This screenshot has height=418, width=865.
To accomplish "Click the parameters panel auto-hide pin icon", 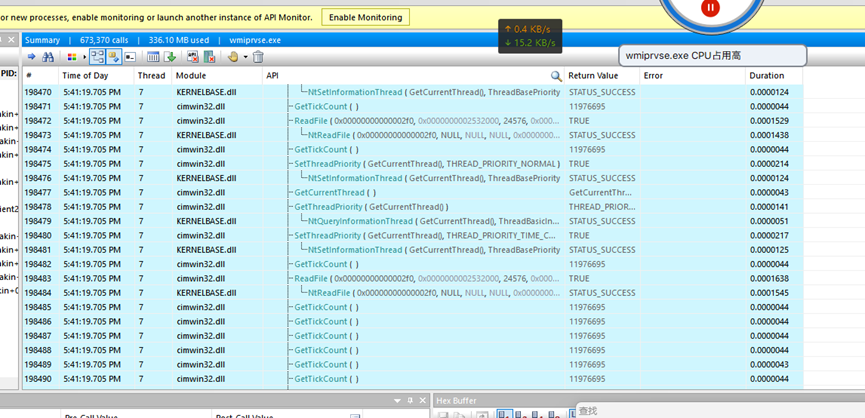I will click(410, 400).
